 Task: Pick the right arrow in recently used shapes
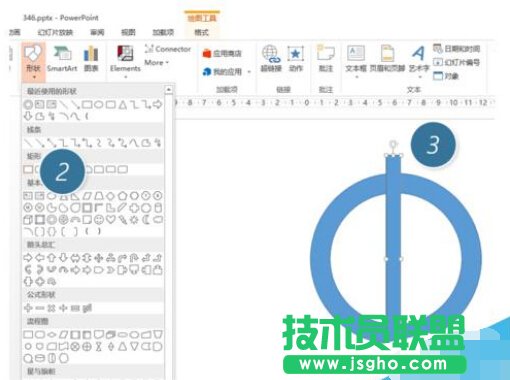point(158,105)
